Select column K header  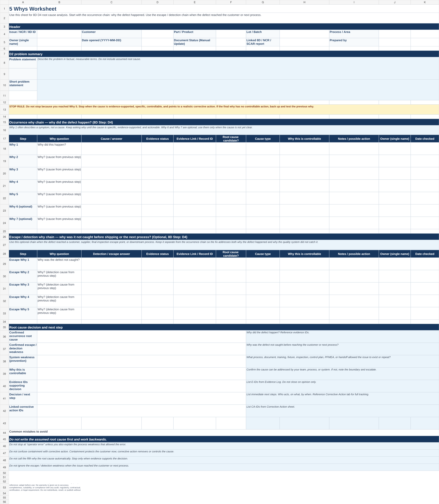424,2
